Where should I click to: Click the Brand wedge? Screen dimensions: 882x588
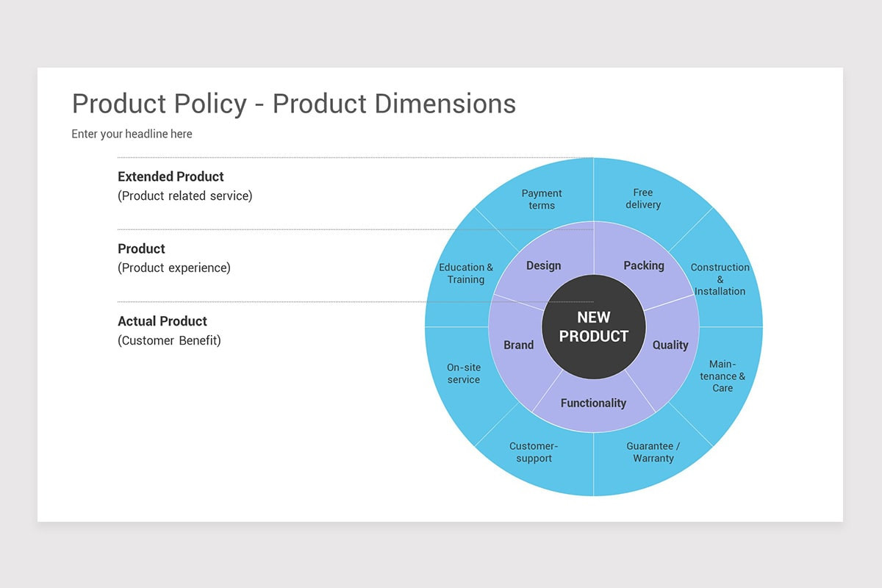[518, 345]
